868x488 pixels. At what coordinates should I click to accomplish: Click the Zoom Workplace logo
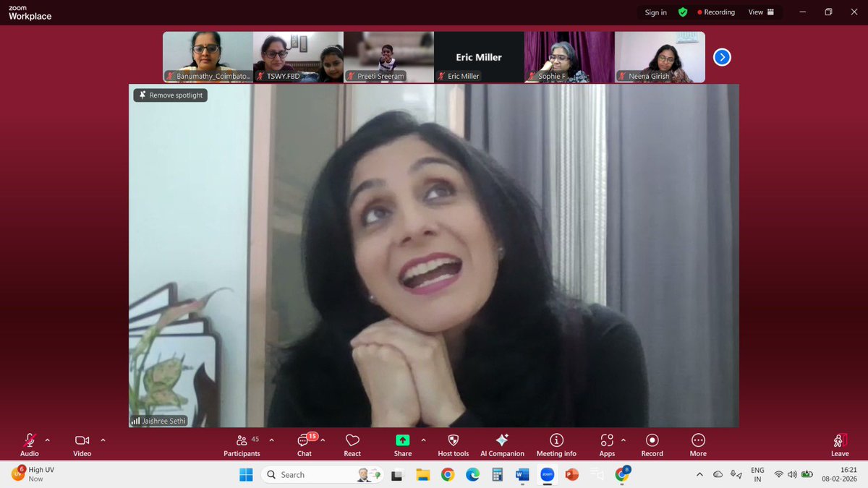[x=30, y=13]
